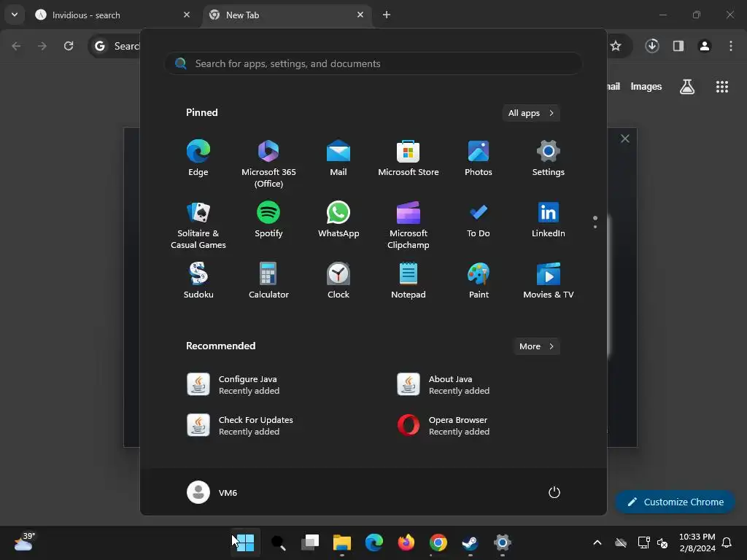Switch to Edge on the taskbar
The height and width of the screenshot is (560, 747).
(x=374, y=542)
